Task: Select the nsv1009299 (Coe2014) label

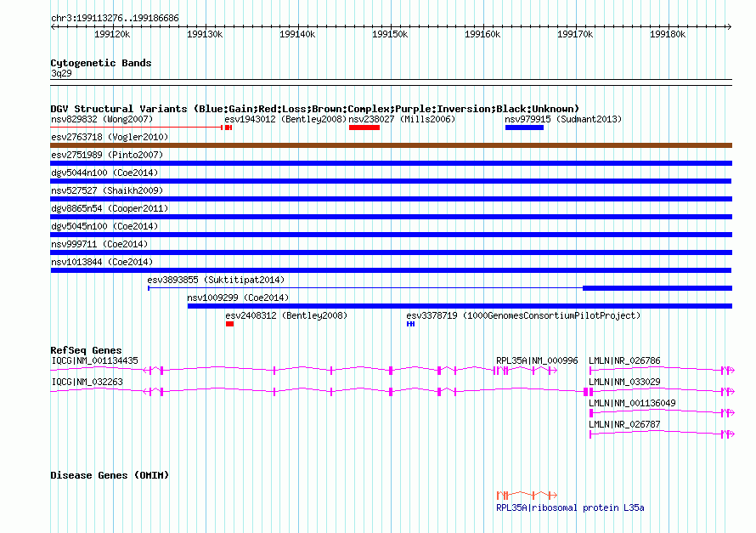Action: [x=238, y=298]
